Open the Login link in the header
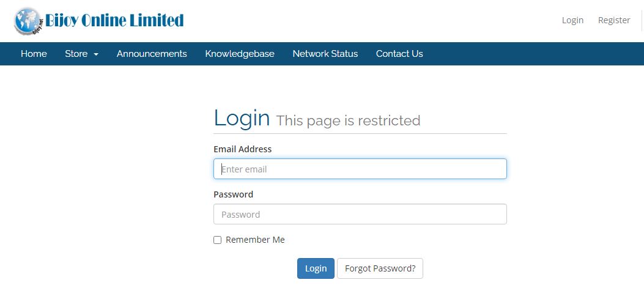The image size is (644, 299). (572, 20)
